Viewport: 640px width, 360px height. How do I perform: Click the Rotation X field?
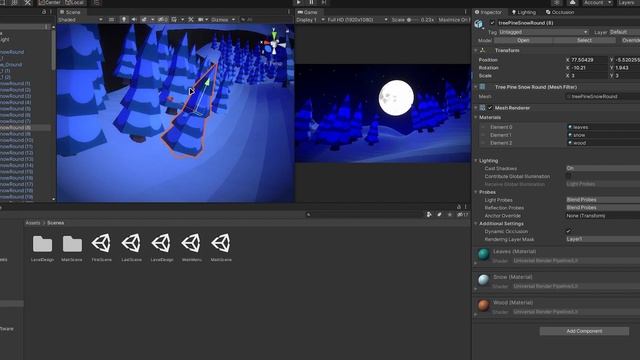point(589,68)
